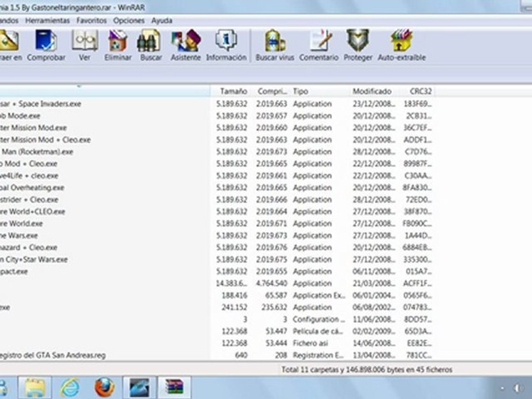The height and width of the screenshot is (399, 532).
Task: Click status bar total bytes text
Action: click(x=367, y=370)
